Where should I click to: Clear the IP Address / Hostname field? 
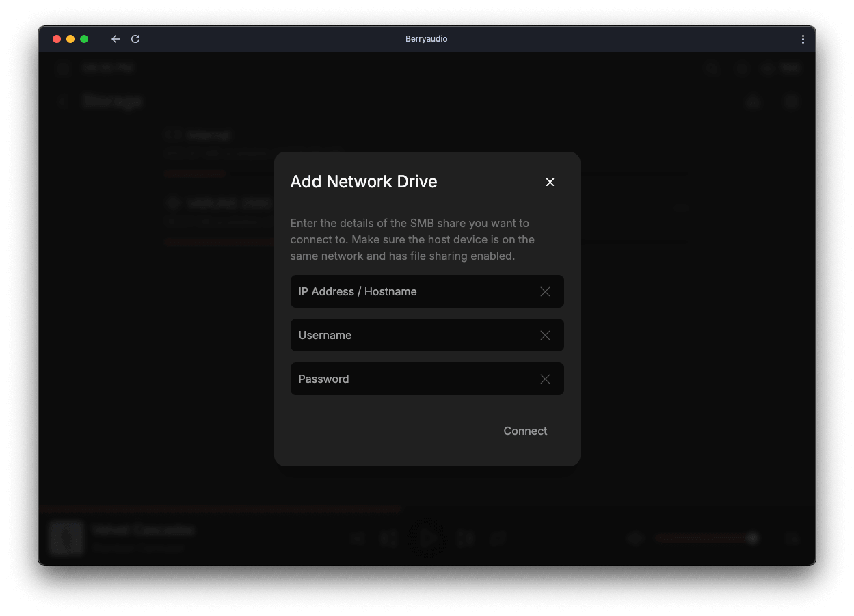click(545, 292)
